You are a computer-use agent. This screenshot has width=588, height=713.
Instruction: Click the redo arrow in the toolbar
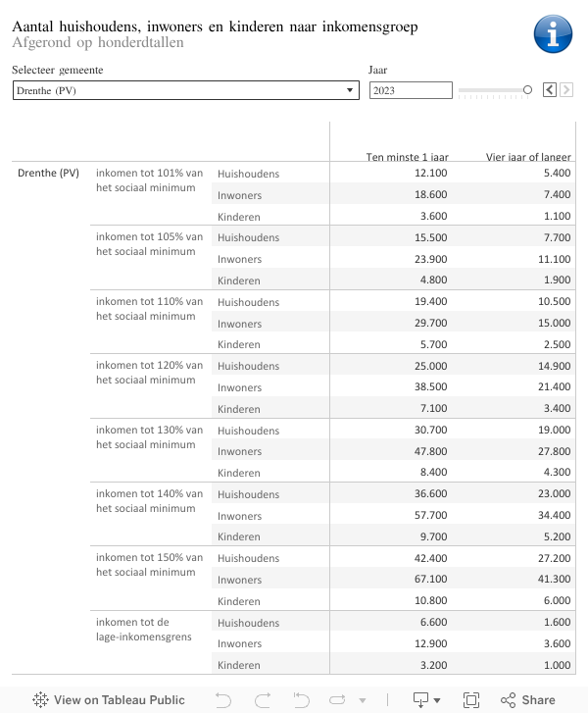(263, 699)
